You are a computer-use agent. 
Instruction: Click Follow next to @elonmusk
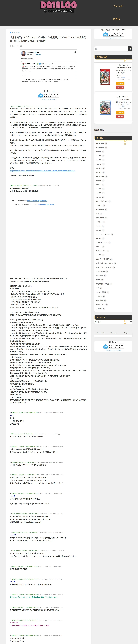click(39, 55)
